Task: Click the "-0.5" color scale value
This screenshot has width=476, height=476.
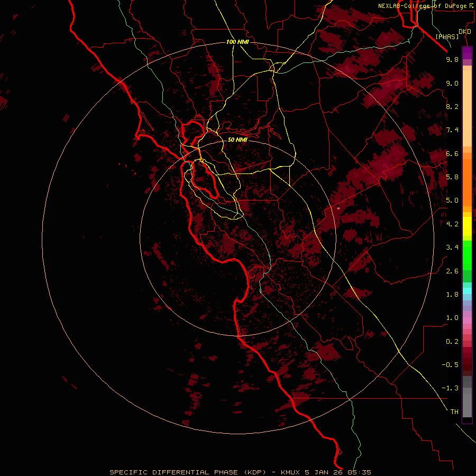Action: tap(450, 365)
